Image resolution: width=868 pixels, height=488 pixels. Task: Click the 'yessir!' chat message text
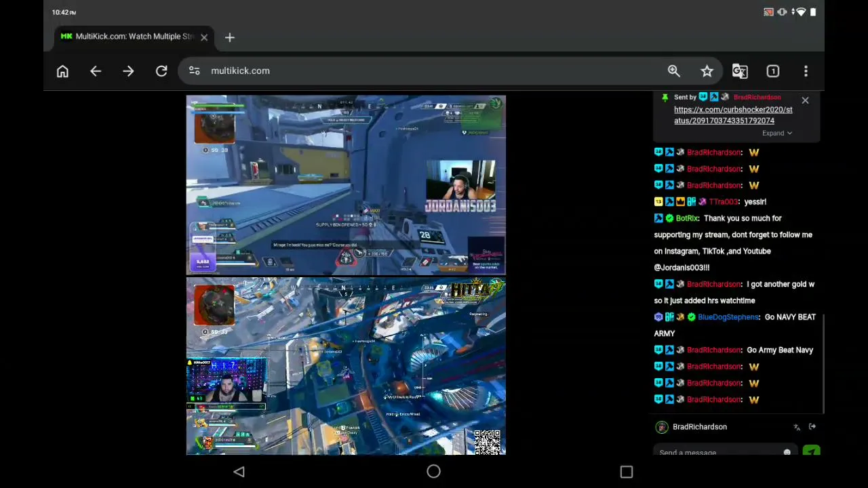click(x=755, y=202)
